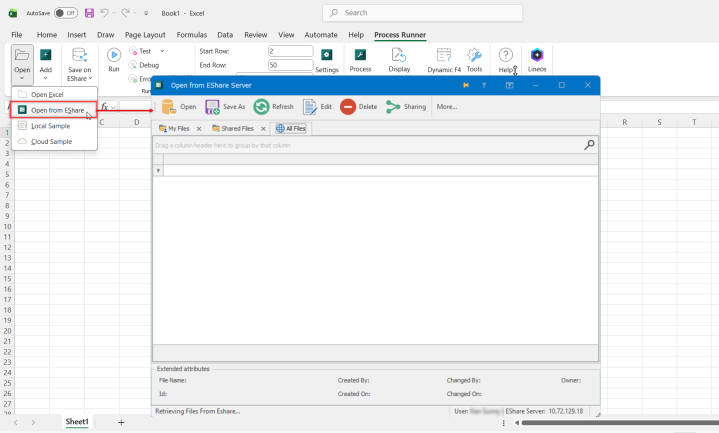Screen dimensions: 719x433
Task: Click the More... button in the dialog
Action: 447,106
